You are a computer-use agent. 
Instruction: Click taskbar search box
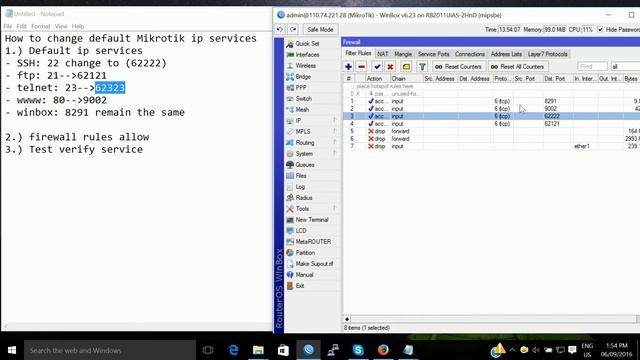coord(109,350)
